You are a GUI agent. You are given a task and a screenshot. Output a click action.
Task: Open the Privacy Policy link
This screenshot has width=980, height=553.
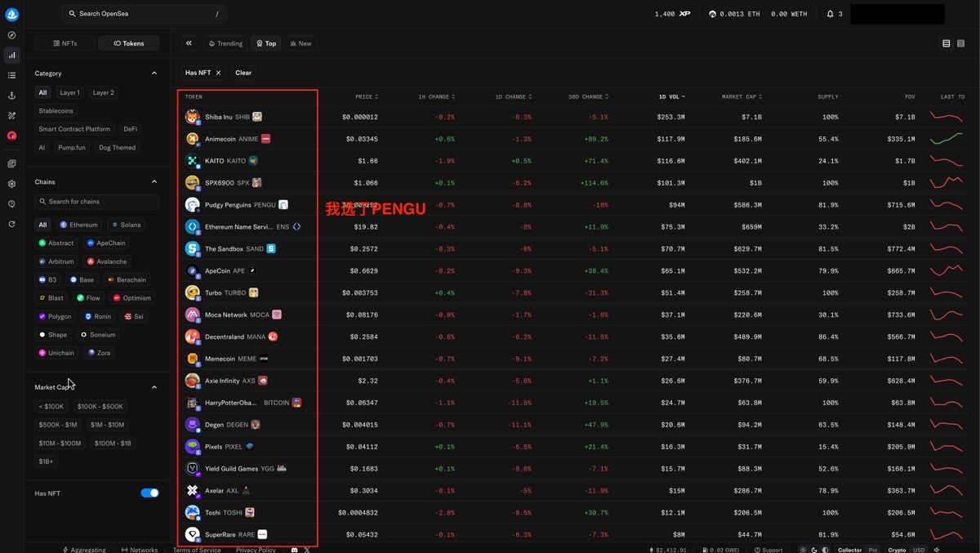(256, 550)
